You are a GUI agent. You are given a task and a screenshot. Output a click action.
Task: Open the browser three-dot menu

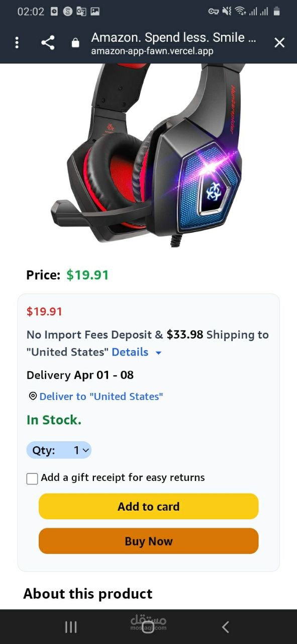click(17, 43)
